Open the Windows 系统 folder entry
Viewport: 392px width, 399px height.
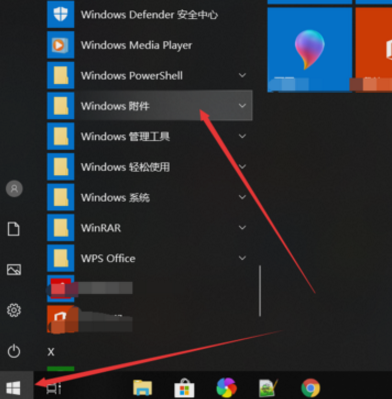pyautogui.click(x=150, y=197)
